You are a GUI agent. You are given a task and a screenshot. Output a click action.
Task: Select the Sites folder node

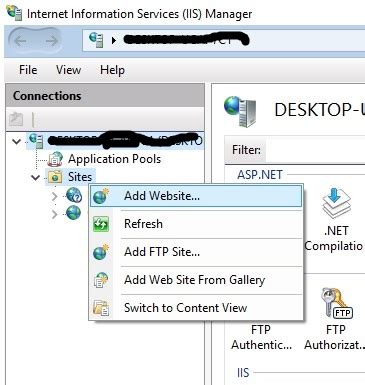[80, 177]
